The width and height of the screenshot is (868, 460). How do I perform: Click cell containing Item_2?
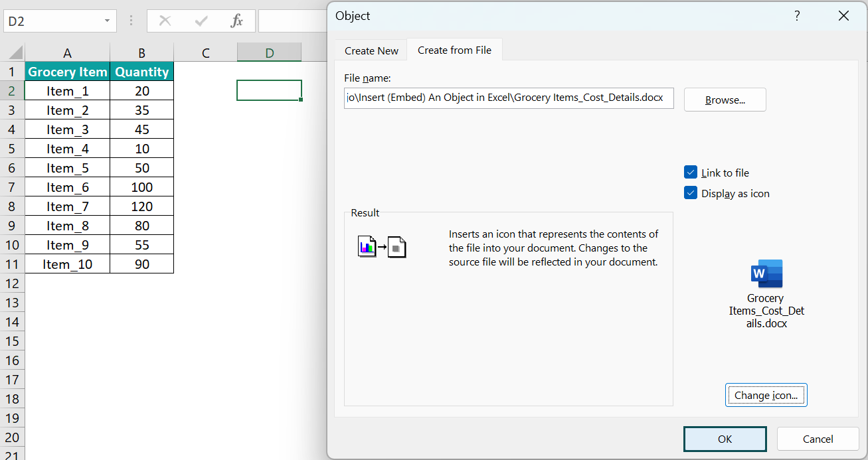click(67, 110)
